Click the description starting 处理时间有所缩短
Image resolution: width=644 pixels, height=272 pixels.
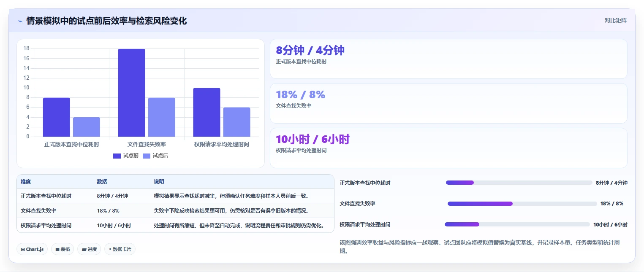(x=239, y=226)
